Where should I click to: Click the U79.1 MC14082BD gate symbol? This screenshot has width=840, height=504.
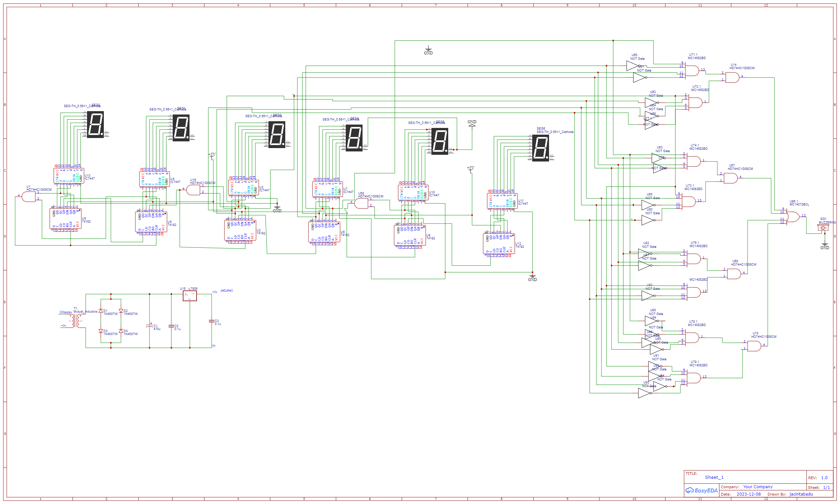point(694,378)
